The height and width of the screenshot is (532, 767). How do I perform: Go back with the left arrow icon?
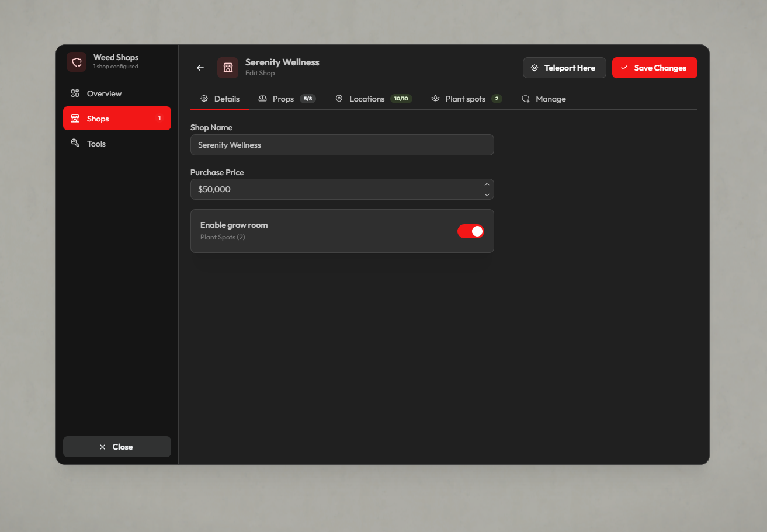coord(200,68)
